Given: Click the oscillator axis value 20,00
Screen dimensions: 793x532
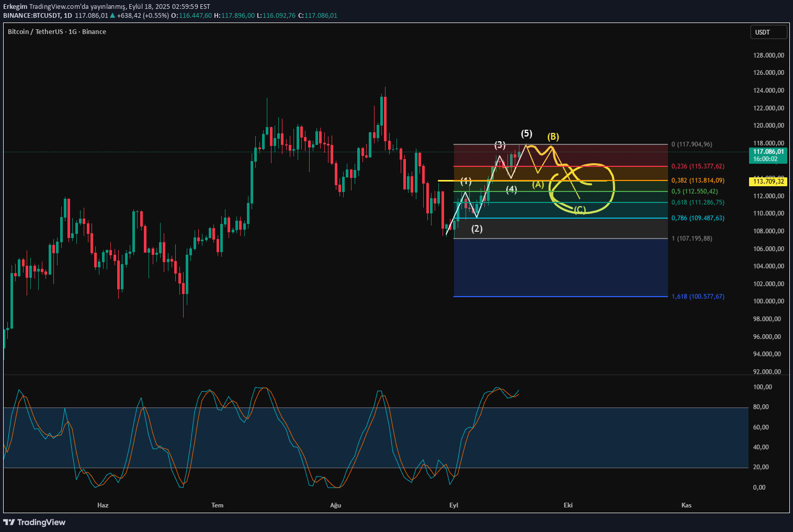Looking at the screenshot, I should 761,467.
